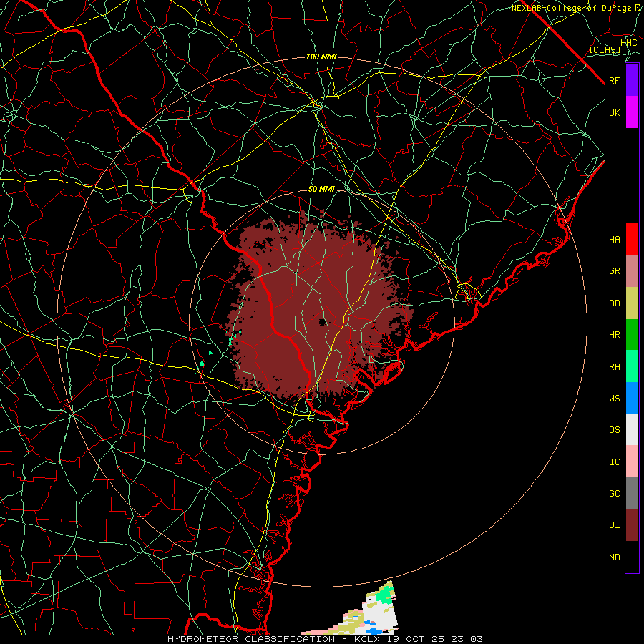Click the mint green RA legend swatch
The width and height of the screenshot is (644, 644).
tap(632, 366)
